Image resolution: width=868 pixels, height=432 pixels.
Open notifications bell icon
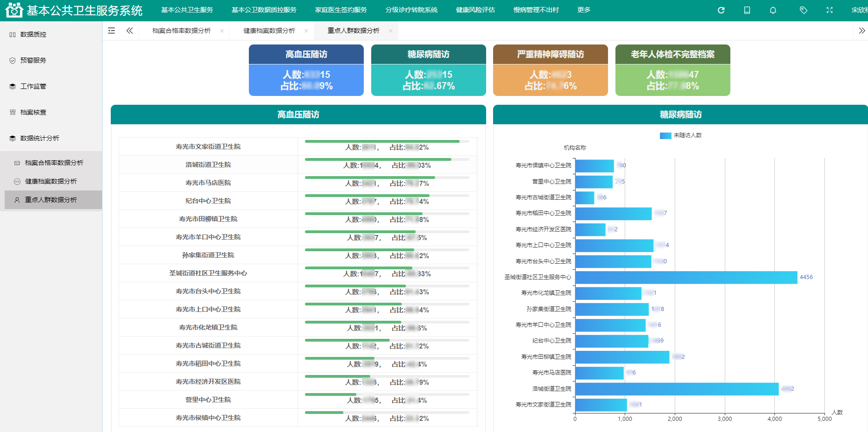773,10
